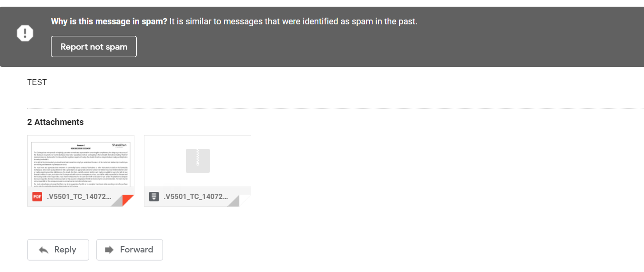Click the Sharekhan logo in PDF preview
This screenshot has width=644, height=272.
pyautogui.click(x=119, y=144)
